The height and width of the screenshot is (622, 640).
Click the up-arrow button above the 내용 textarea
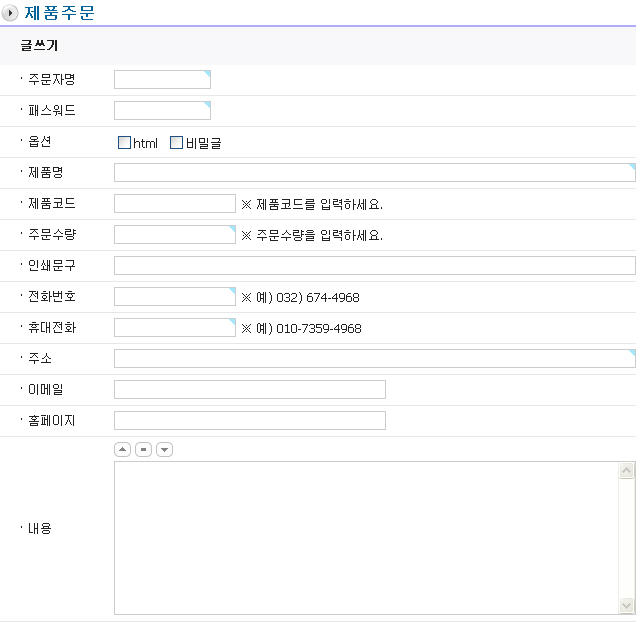pyautogui.click(x=123, y=449)
